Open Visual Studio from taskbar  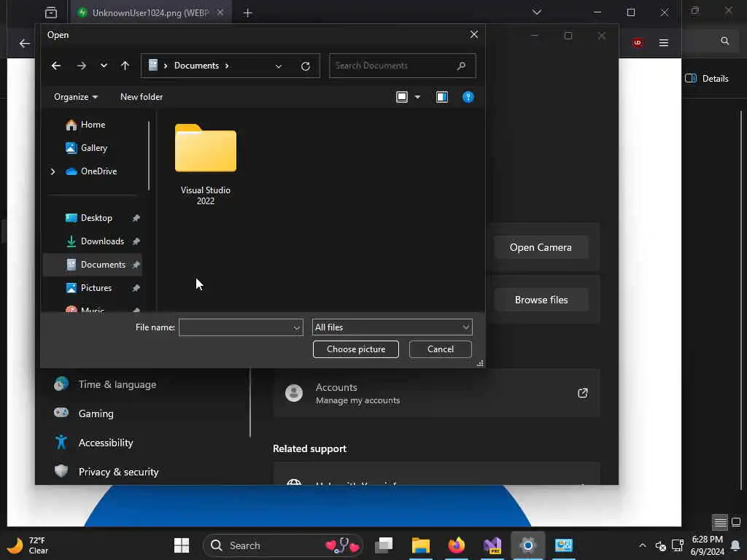492,545
